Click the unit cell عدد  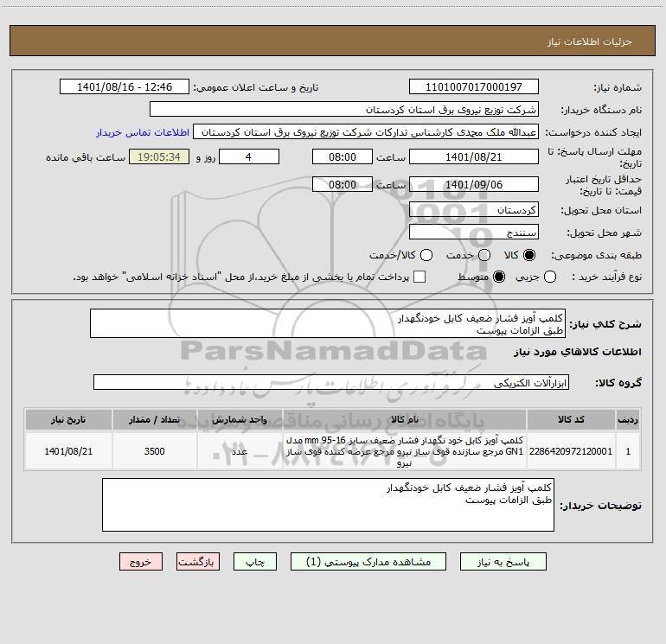(x=240, y=451)
